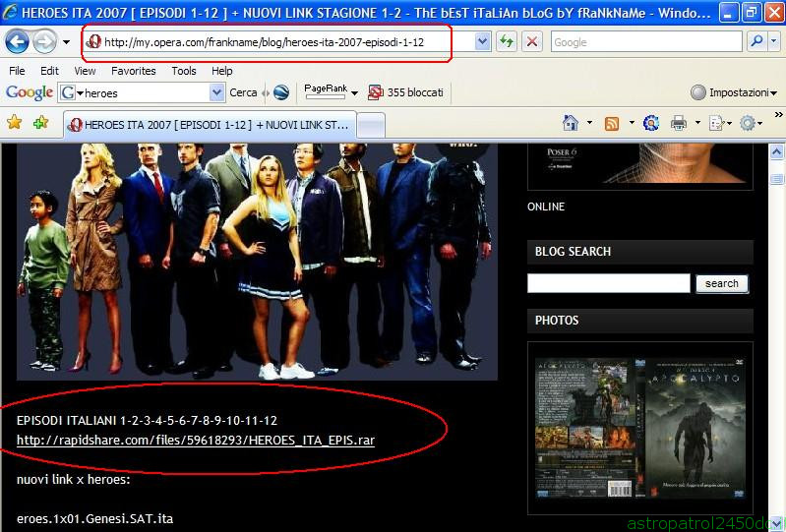Click the PHOTOS heading

(557, 321)
